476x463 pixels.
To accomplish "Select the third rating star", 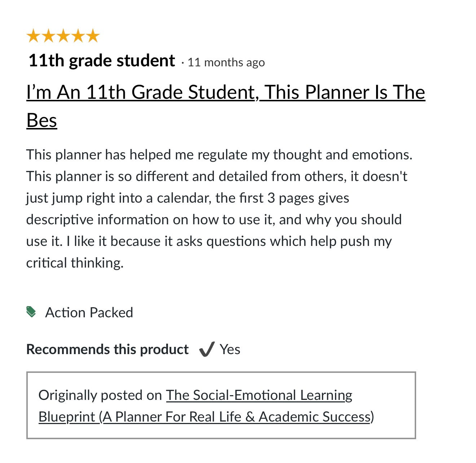I will pyautogui.click(x=63, y=36).
